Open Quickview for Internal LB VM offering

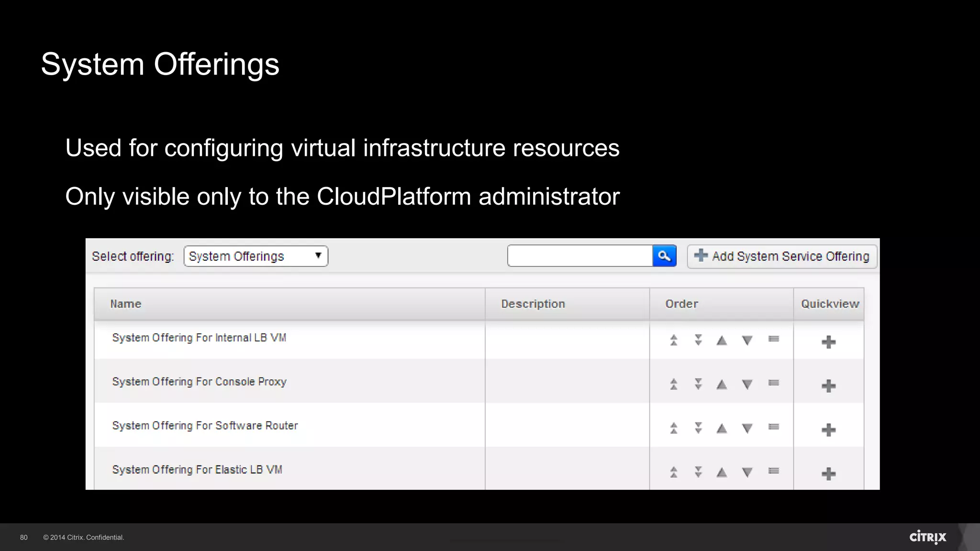[x=828, y=342]
